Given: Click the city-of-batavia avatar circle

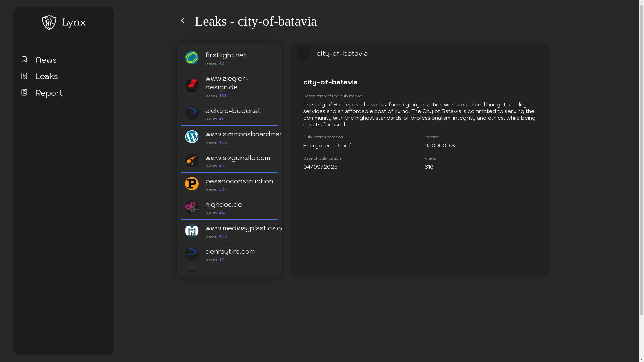Looking at the screenshot, I should (x=303, y=53).
